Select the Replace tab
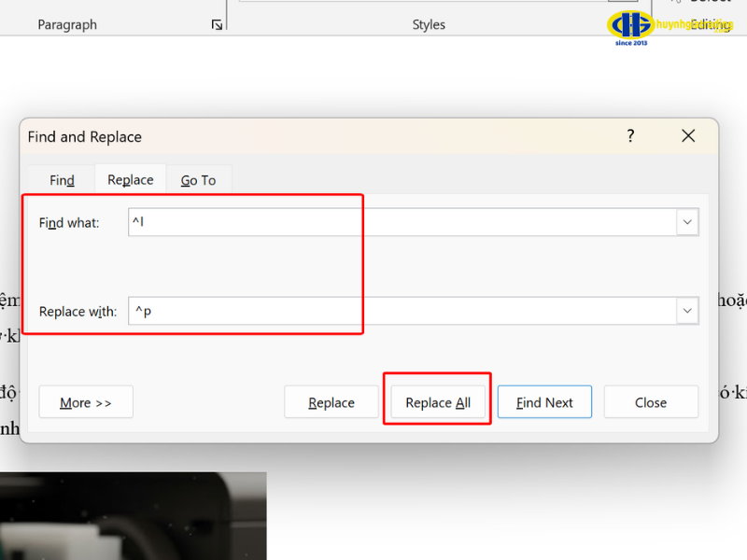The width and height of the screenshot is (747, 560). [x=131, y=180]
